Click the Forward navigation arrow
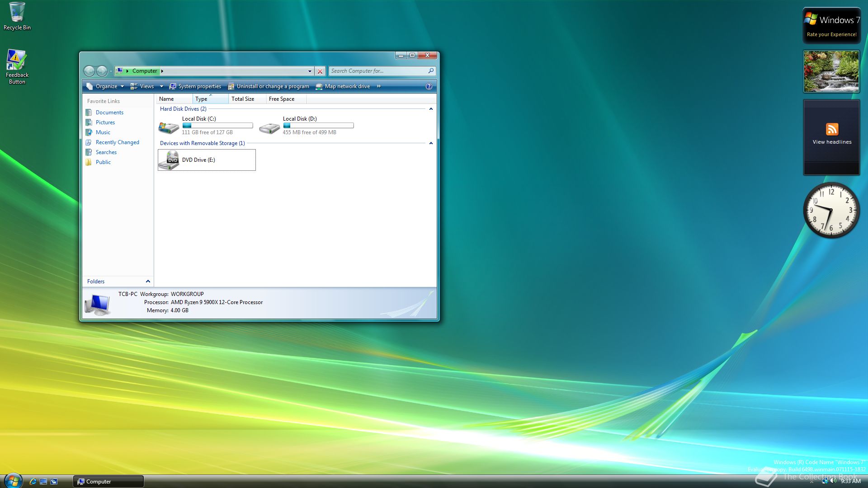The image size is (868, 488). pos(102,71)
